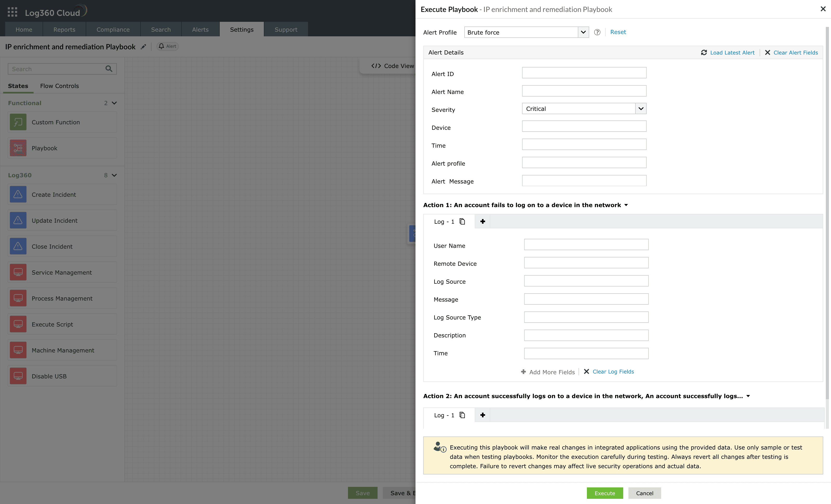Click the Alert ID input field
Screen dimensions: 831x504
click(584, 73)
